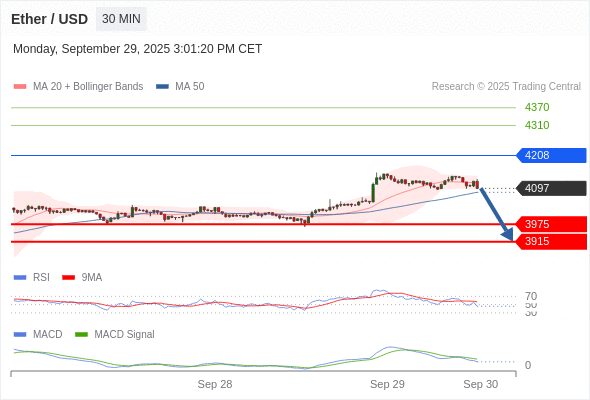Click the Sep 30 date axis label
Image resolution: width=590 pixels, height=400 pixels.
coord(481,384)
